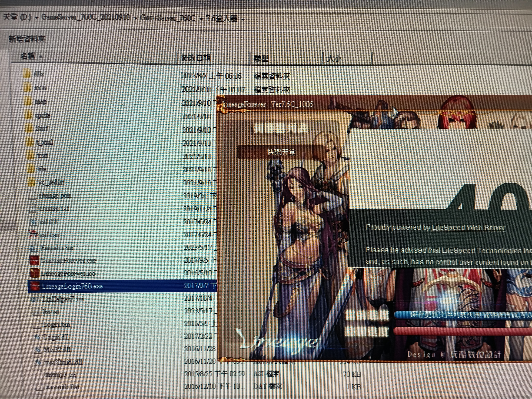The image size is (532, 399).
Task: Click the 新增資料夾 toolbar button
Action: tap(27, 39)
